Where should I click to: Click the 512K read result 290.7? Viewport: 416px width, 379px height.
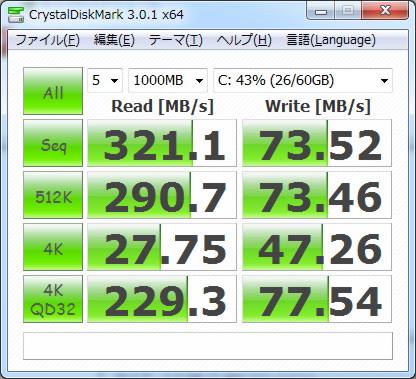162,195
